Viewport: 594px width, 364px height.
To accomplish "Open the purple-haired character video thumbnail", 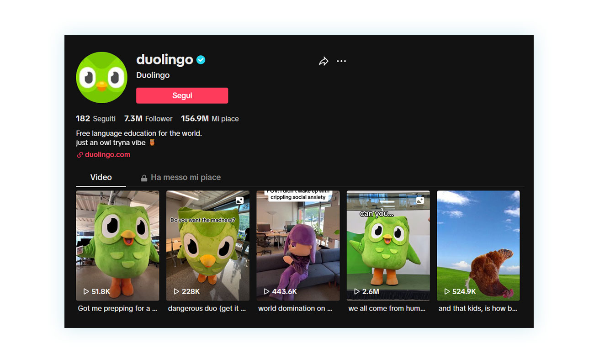I will coord(298,246).
